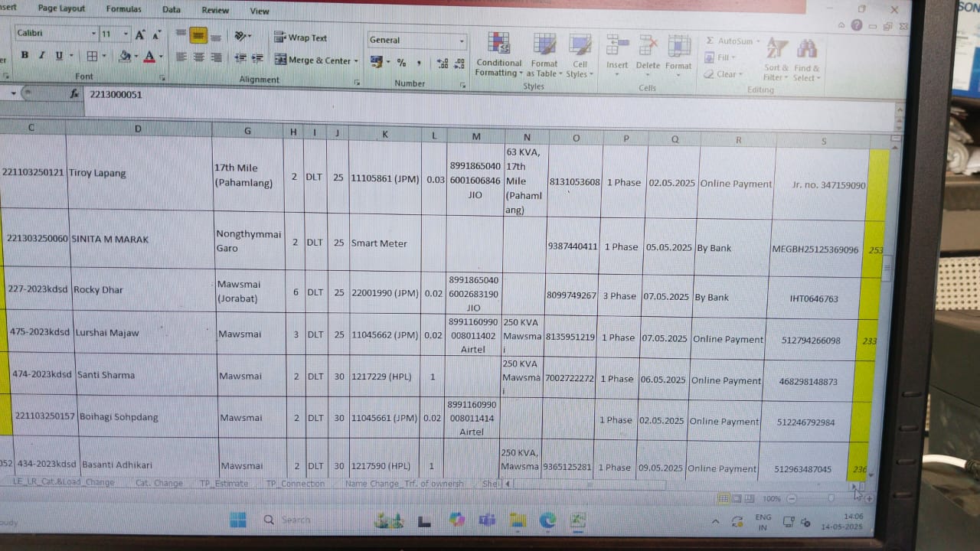The width and height of the screenshot is (980, 551).
Task: Click the Increase Font Size icon
Action: [x=140, y=34]
